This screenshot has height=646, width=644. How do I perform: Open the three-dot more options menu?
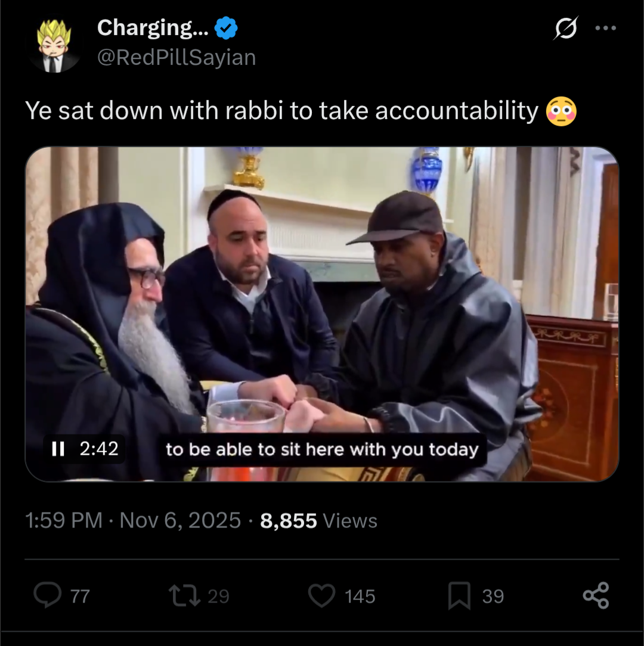tap(606, 28)
